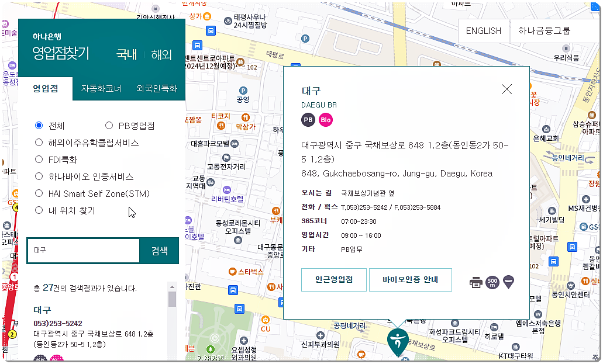The width and height of the screenshot is (603, 364).
Task: Choose the PB영업점 filter option
Action: click(108, 125)
